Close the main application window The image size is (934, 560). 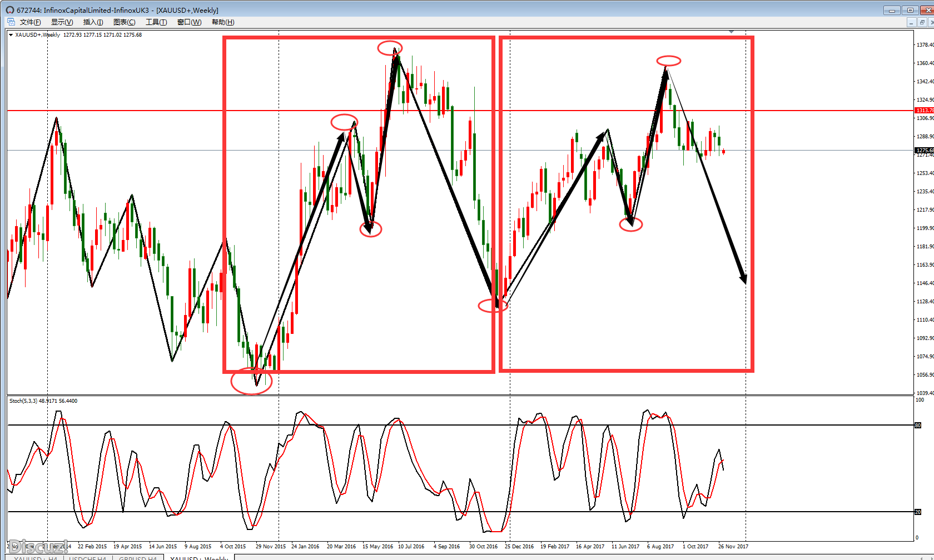(927, 10)
